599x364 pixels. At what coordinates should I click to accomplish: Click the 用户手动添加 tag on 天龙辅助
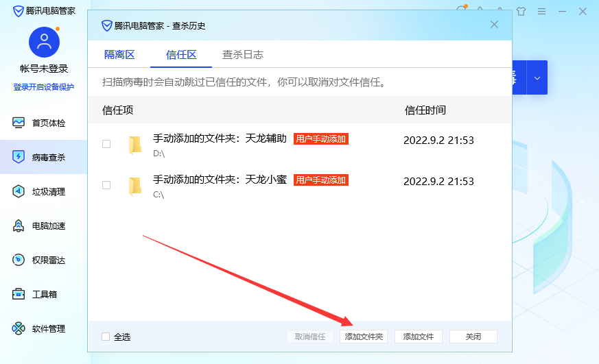coord(321,139)
